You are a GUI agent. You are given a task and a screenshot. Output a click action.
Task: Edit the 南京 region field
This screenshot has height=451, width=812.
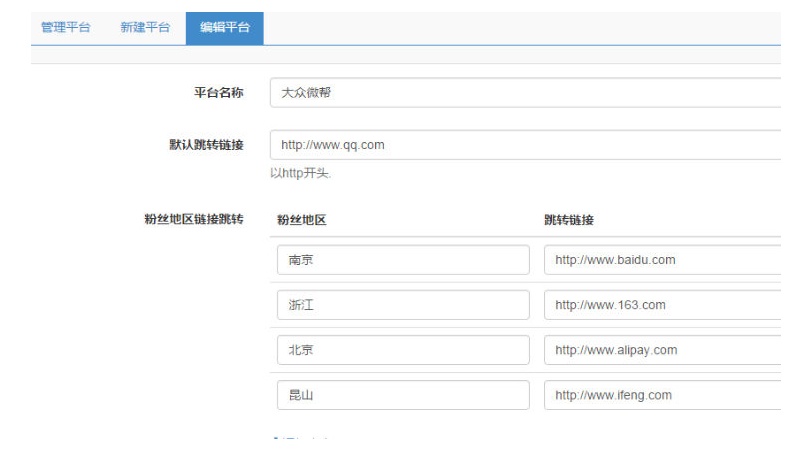pyautogui.click(x=403, y=260)
